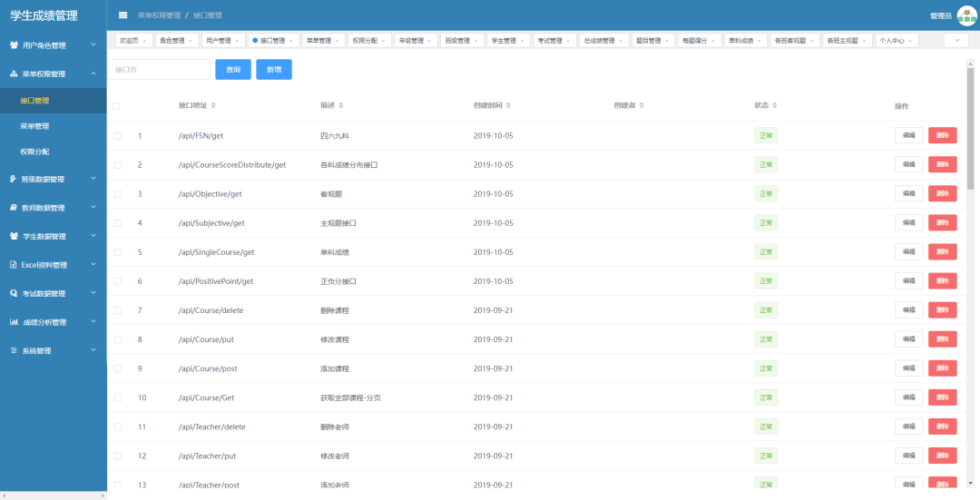Close the 角色管理 tab with its x

[x=191, y=41]
